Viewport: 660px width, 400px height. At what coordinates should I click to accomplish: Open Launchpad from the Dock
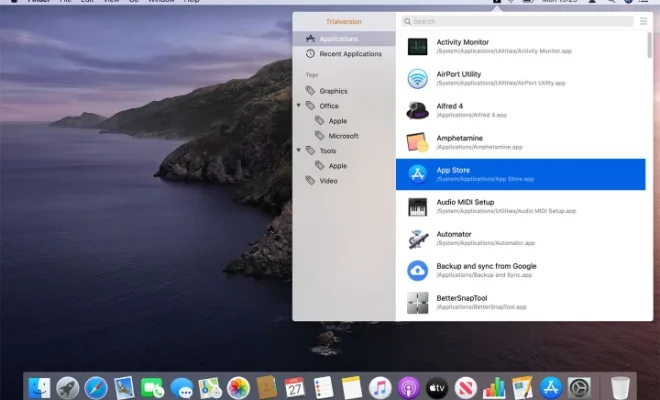[68, 388]
